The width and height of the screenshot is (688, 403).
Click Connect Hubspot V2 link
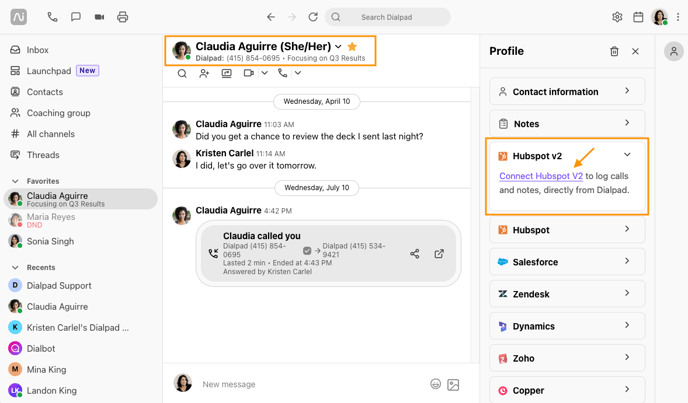541,176
